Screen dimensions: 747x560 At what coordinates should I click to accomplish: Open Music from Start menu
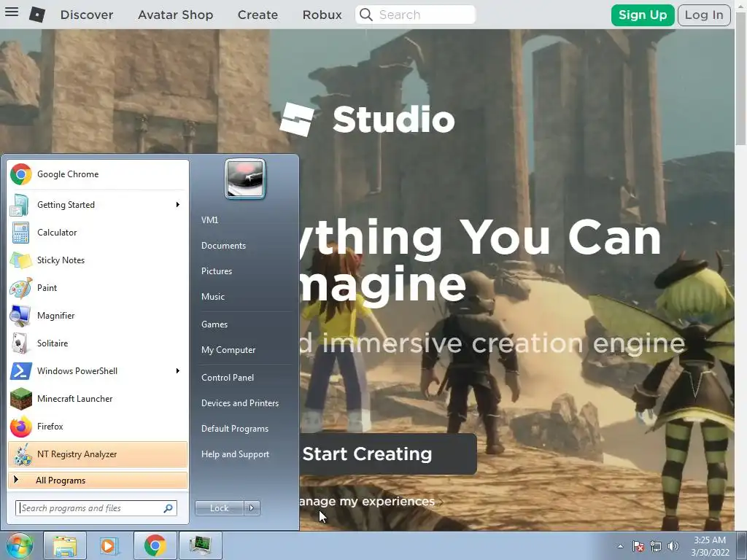(x=212, y=297)
